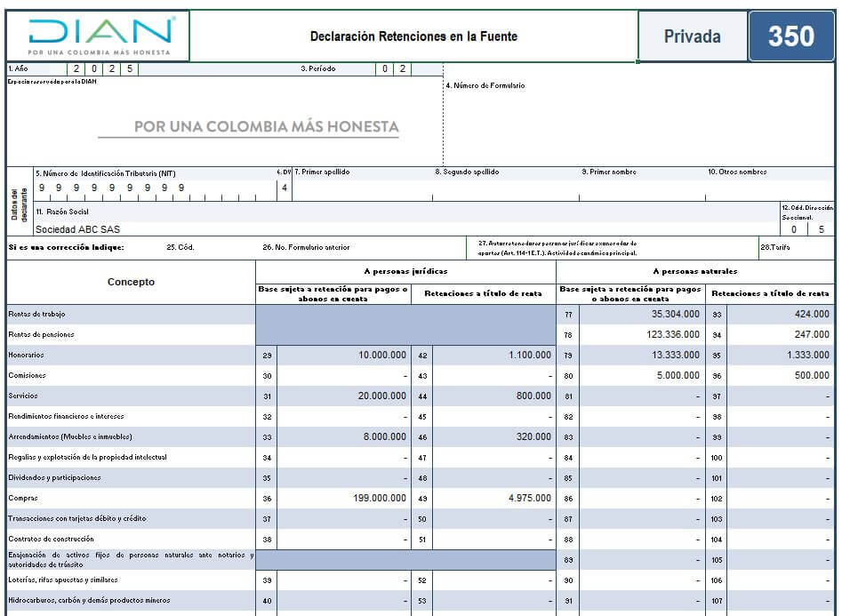Click the 26. No. Formulario anterior field

tap(306, 248)
